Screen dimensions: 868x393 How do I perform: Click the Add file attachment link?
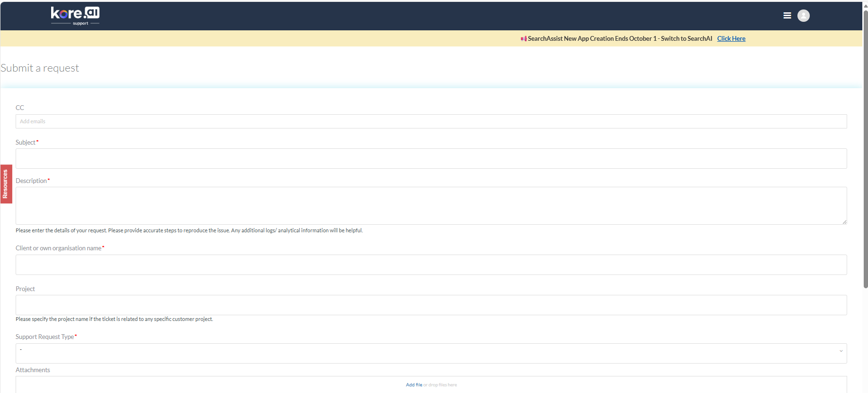[x=413, y=385]
